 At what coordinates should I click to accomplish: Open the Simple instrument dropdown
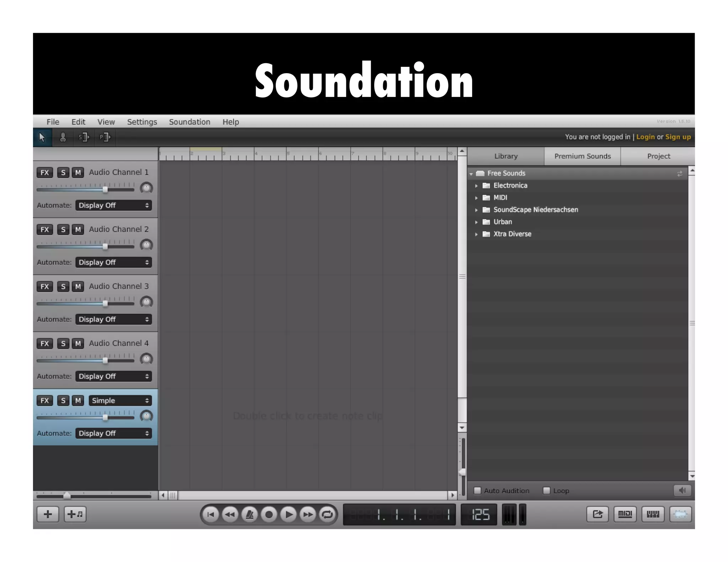point(120,400)
